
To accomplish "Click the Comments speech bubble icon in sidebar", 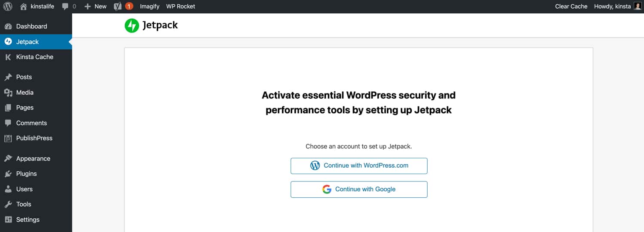I will click(8, 123).
